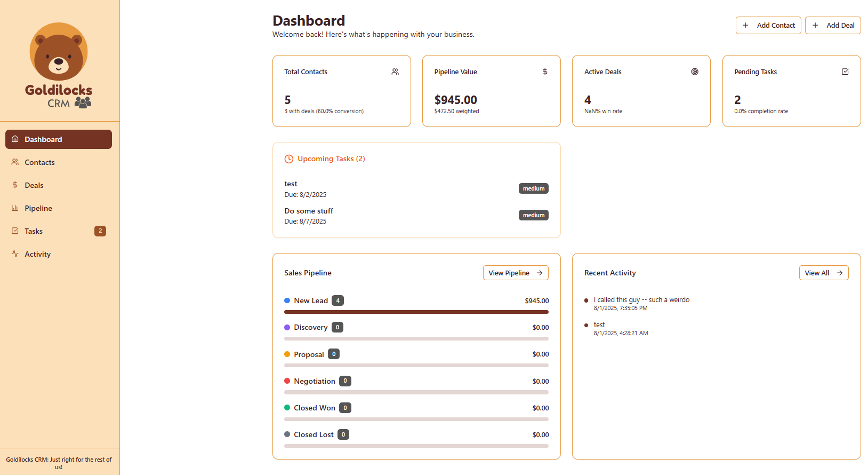Click the purple Discovery stage dot
The image size is (868, 475).
coord(287,327)
